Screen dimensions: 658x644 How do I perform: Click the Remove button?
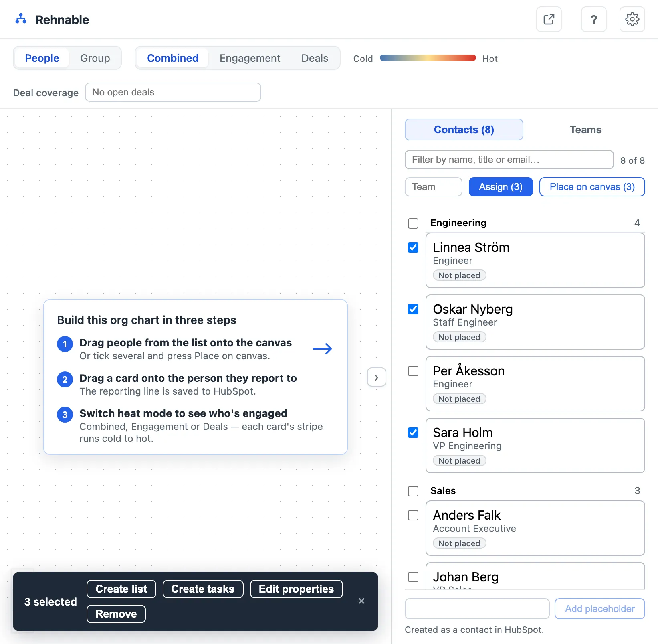click(x=116, y=614)
